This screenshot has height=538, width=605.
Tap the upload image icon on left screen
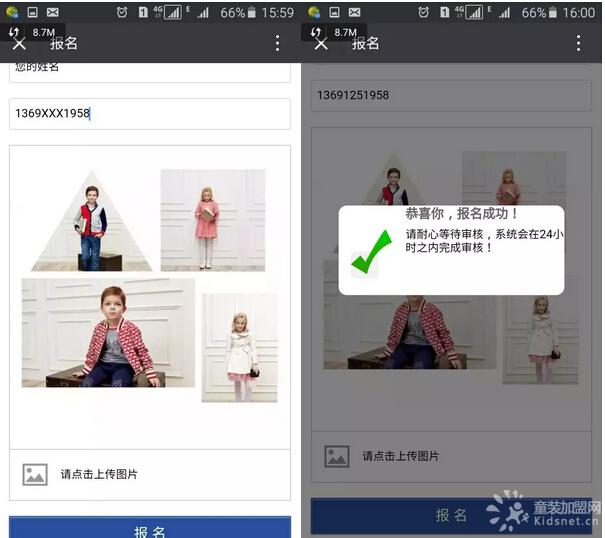[x=35, y=474]
